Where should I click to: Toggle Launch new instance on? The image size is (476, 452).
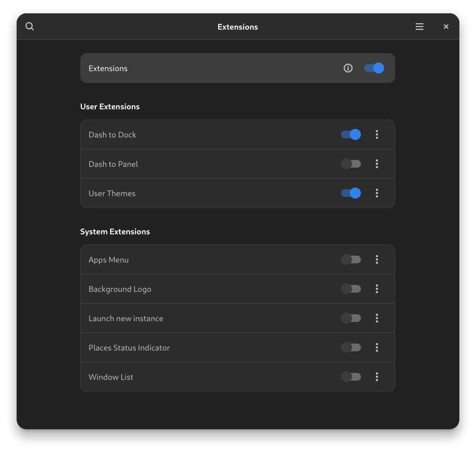(351, 318)
